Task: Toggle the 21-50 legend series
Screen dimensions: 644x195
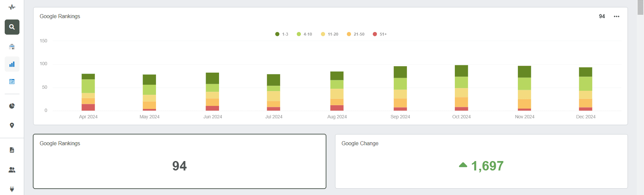Action: [356, 34]
